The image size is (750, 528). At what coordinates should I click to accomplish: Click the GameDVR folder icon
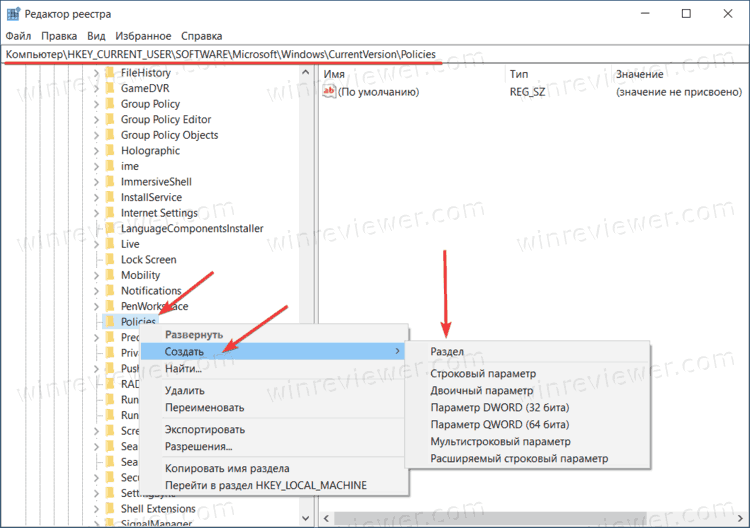(x=110, y=88)
